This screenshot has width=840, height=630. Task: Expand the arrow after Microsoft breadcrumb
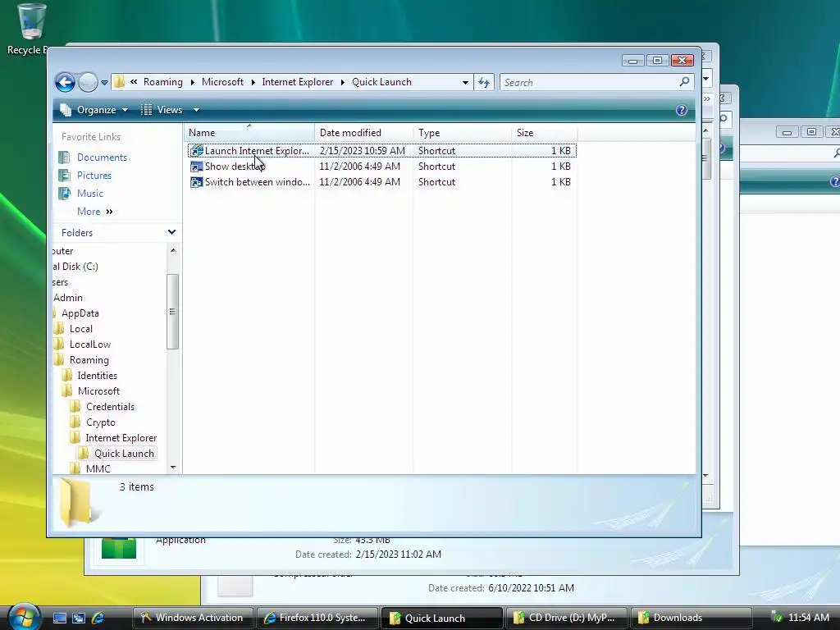pyautogui.click(x=253, y=83)
